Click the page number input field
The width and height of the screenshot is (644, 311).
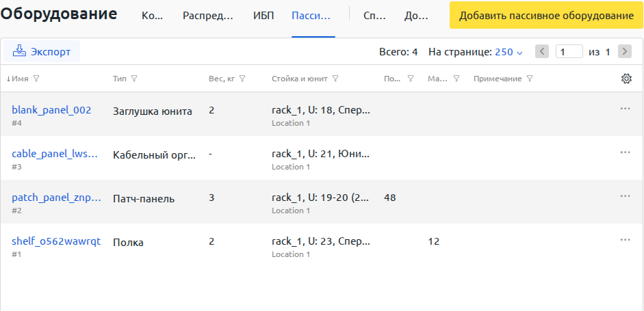point(569,52)
